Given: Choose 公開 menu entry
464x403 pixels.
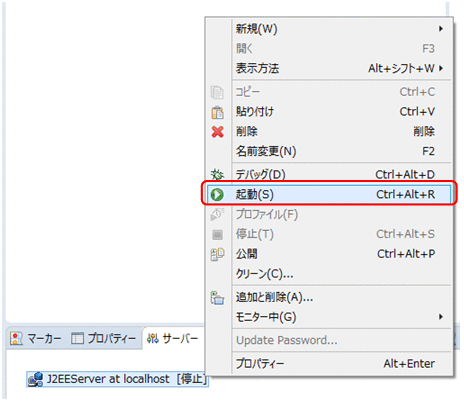Looking at the screenshot, I should coord(329,254).
